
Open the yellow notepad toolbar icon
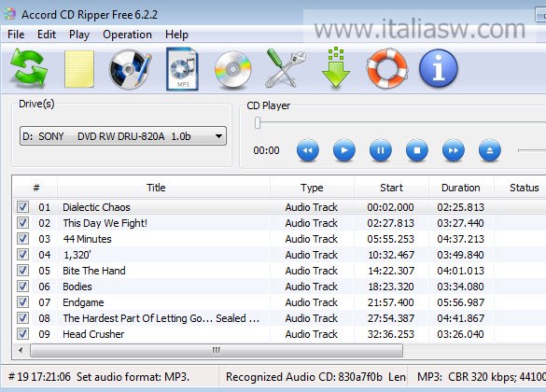coord(79,69)
